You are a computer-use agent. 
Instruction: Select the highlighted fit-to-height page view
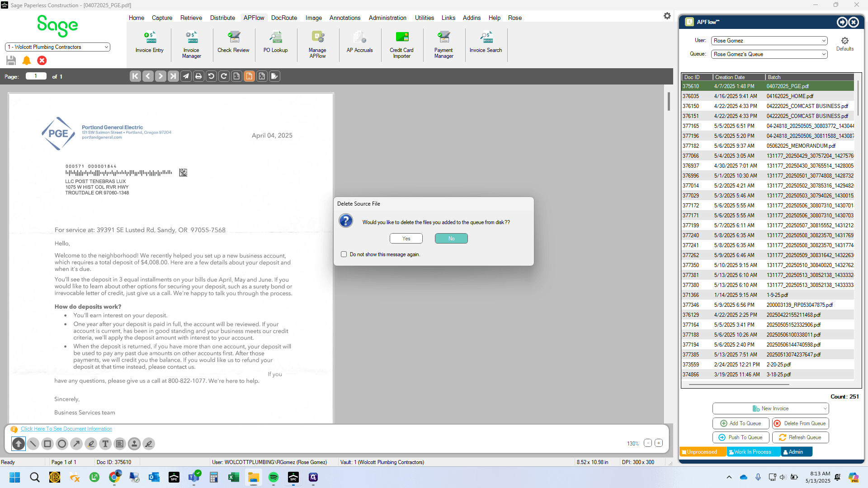[249, 76]
